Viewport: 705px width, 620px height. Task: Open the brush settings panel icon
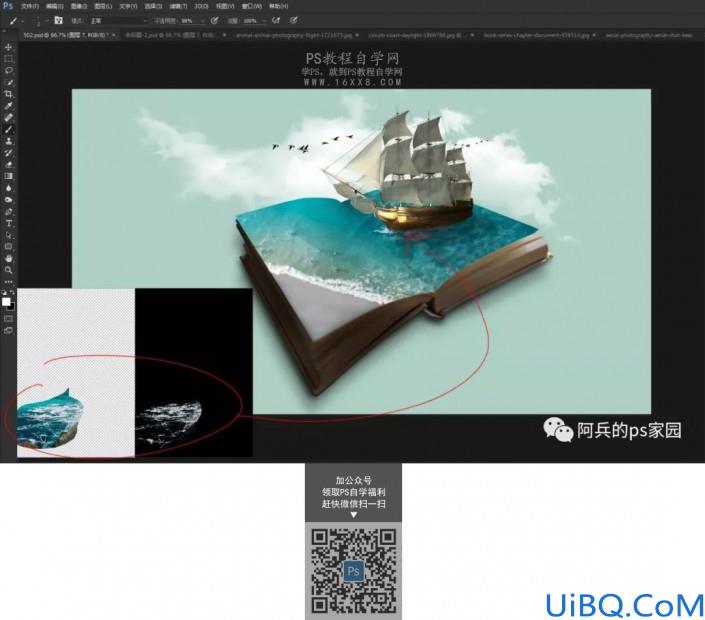click(x=58, y=20)
